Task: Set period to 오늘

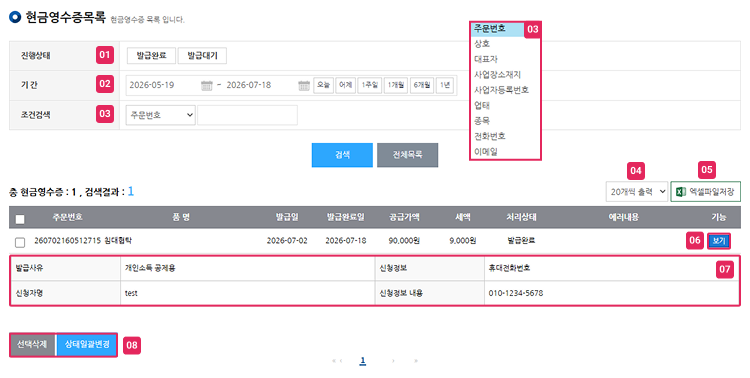Action: tap(323, 85)
